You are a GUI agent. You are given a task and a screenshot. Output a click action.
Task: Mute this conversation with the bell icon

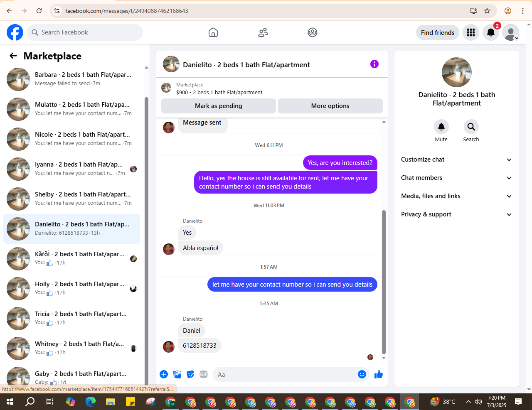pos(441,127)
